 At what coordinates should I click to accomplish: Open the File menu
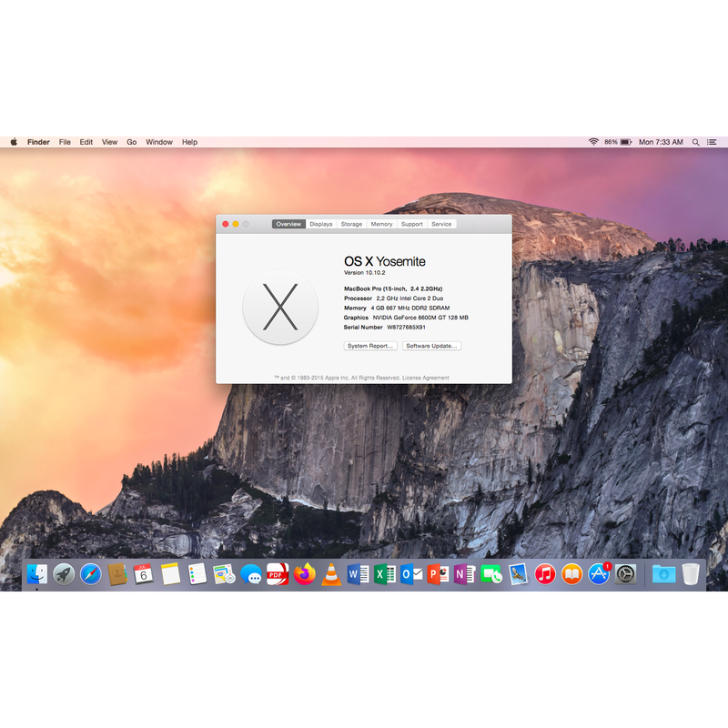(65, 142)
